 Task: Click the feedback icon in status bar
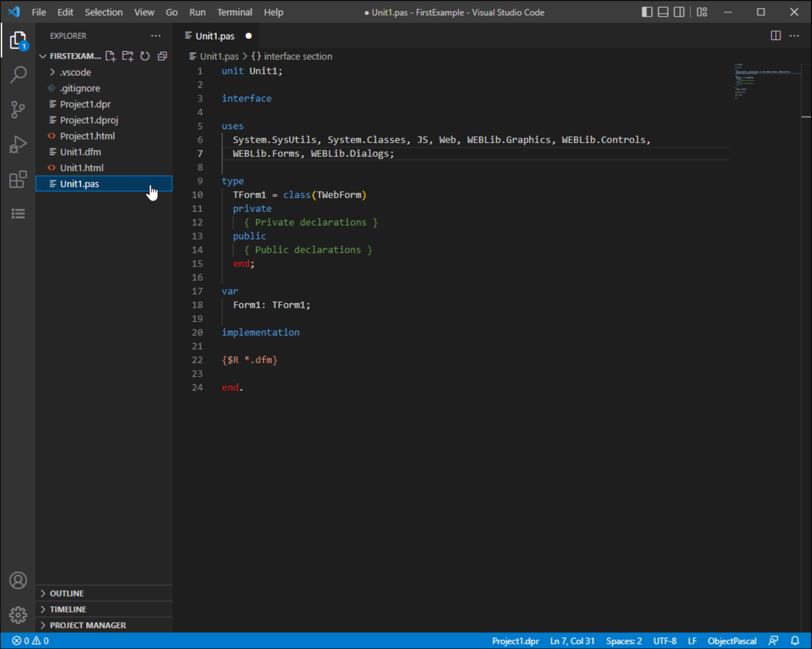pyautogui.click(x=773, y=641)
